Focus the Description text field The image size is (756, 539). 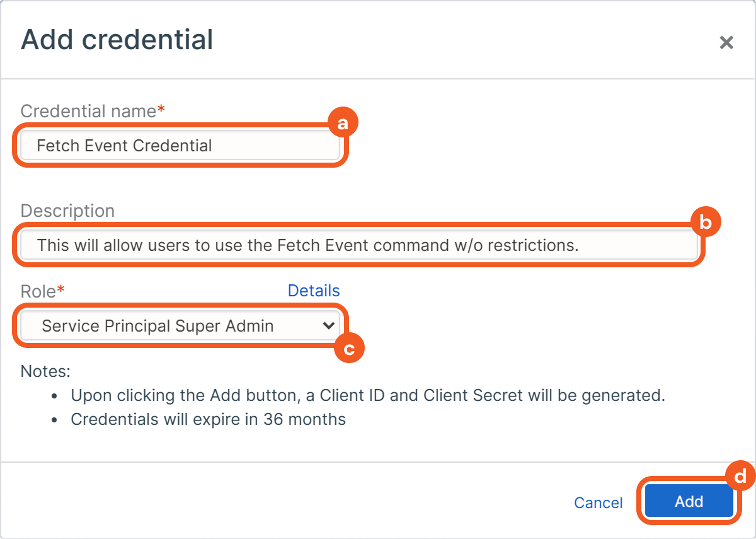[x=358, y=245]
